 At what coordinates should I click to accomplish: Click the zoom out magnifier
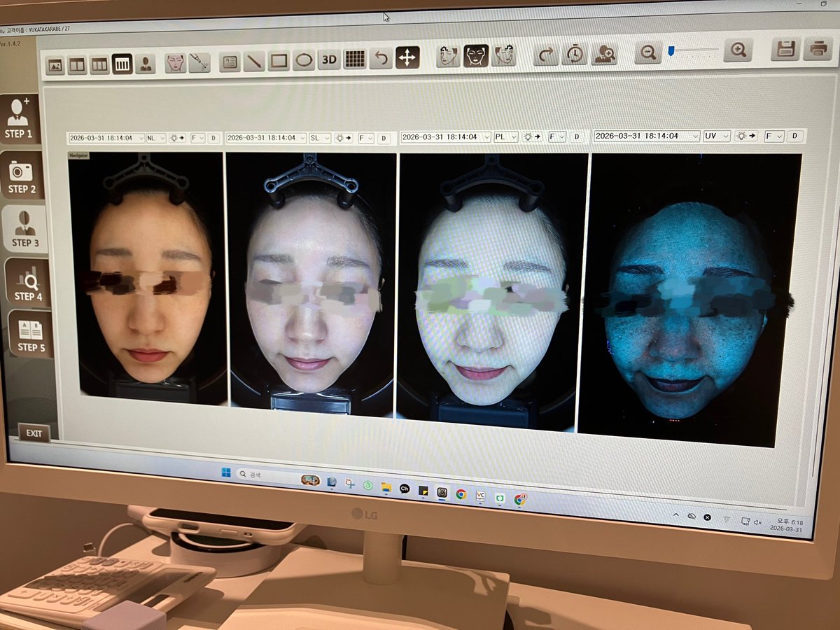tap(648, 52)
